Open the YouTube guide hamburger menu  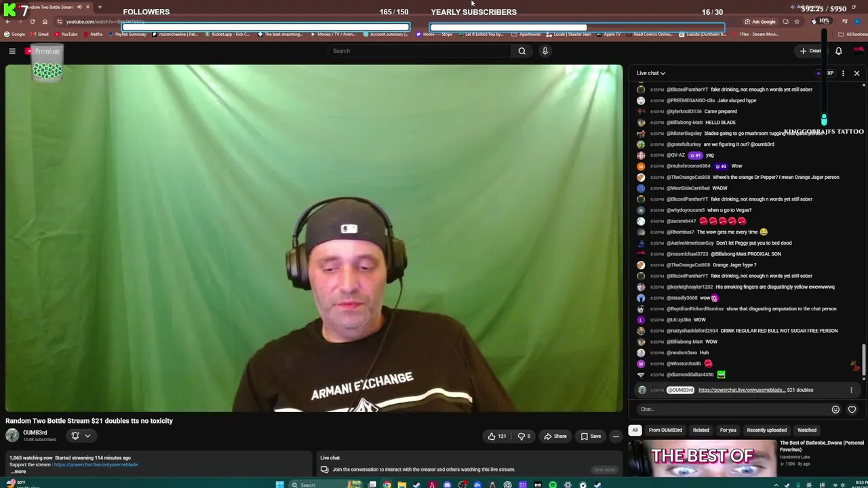click(12, 51)
